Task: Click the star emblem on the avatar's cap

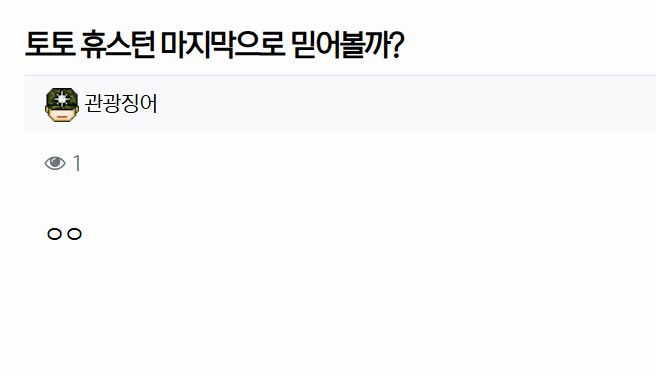Action: (x=62, y=98)
